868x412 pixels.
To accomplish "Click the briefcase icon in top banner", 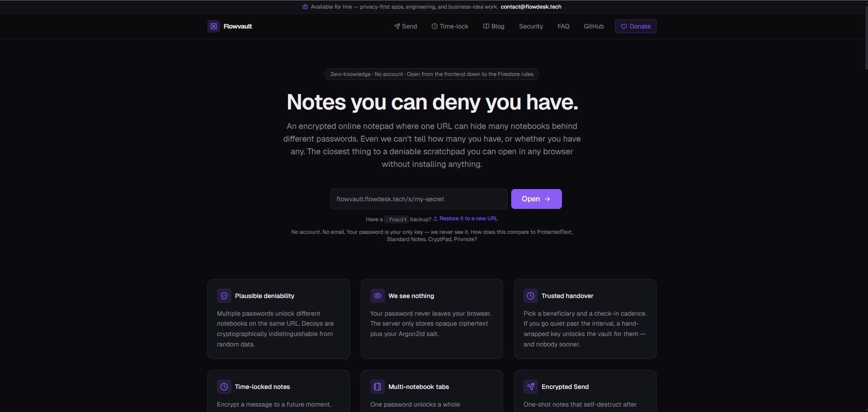I will tap(305, 7).
